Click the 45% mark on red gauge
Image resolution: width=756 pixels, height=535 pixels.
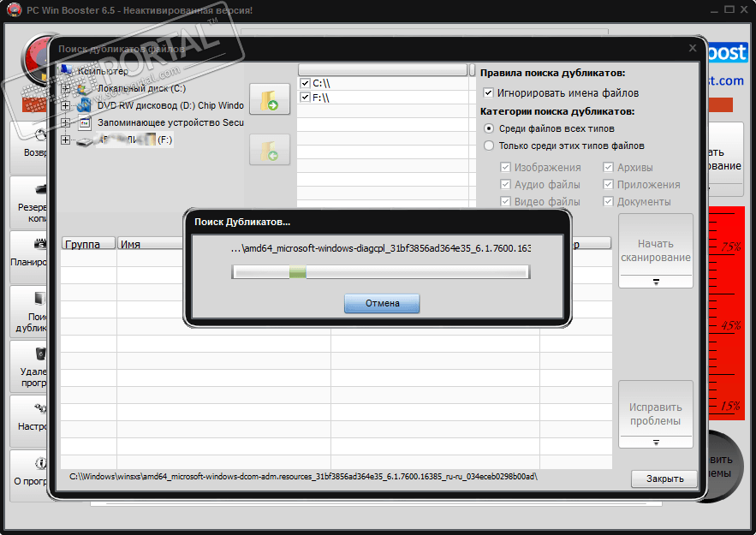731,326
